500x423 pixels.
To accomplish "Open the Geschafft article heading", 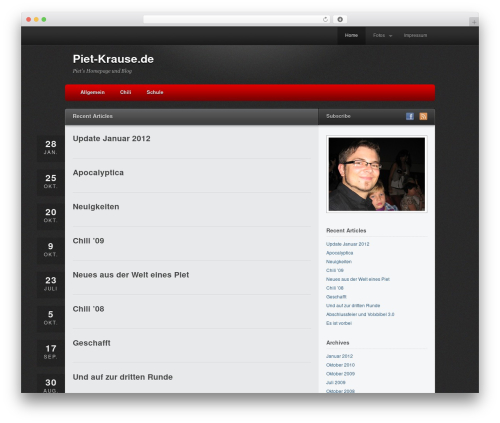I will tap(91, 343).
